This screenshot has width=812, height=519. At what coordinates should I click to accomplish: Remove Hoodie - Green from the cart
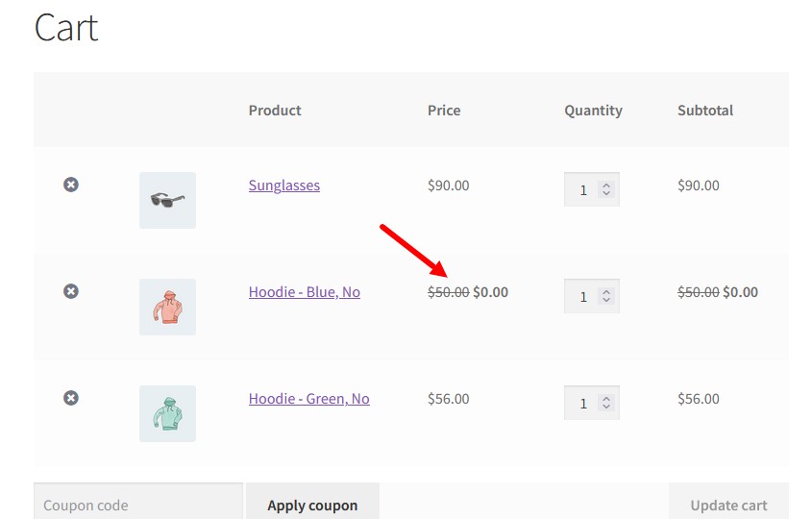point(71,398)
